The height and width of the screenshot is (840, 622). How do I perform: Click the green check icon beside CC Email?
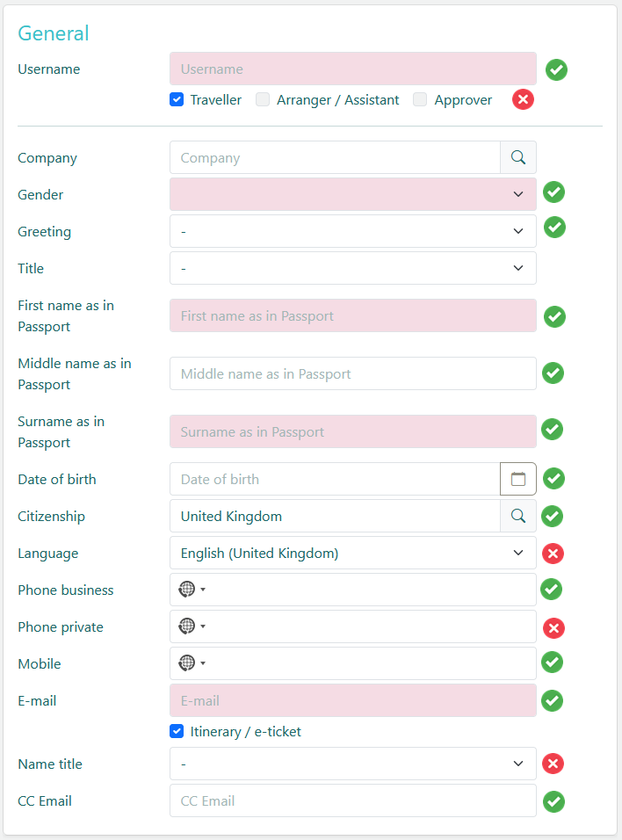pos(553,801)
